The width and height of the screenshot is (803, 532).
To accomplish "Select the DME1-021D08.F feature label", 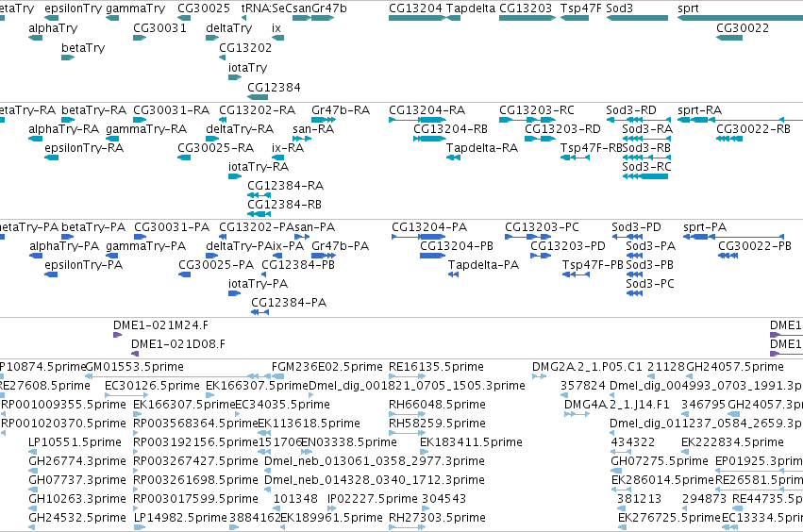I will 178,344.
